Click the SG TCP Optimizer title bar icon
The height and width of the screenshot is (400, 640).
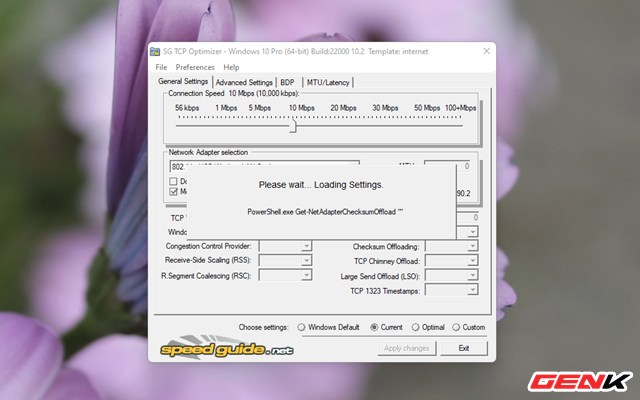(155, 51)
